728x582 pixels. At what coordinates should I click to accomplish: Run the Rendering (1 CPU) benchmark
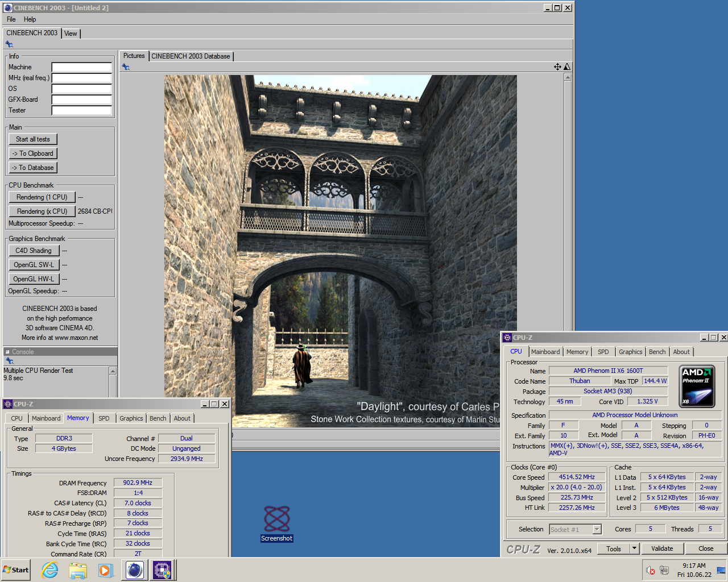click(x=42, y=197)
